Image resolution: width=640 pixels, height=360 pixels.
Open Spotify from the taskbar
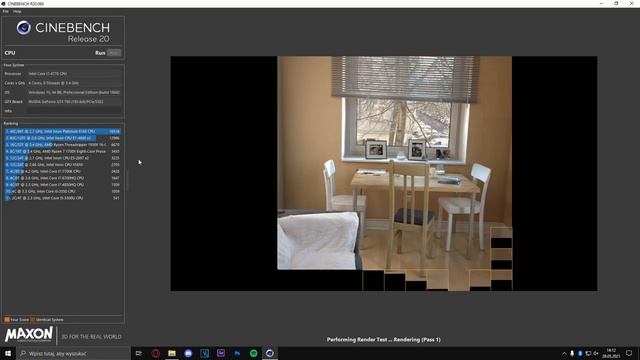253,353
